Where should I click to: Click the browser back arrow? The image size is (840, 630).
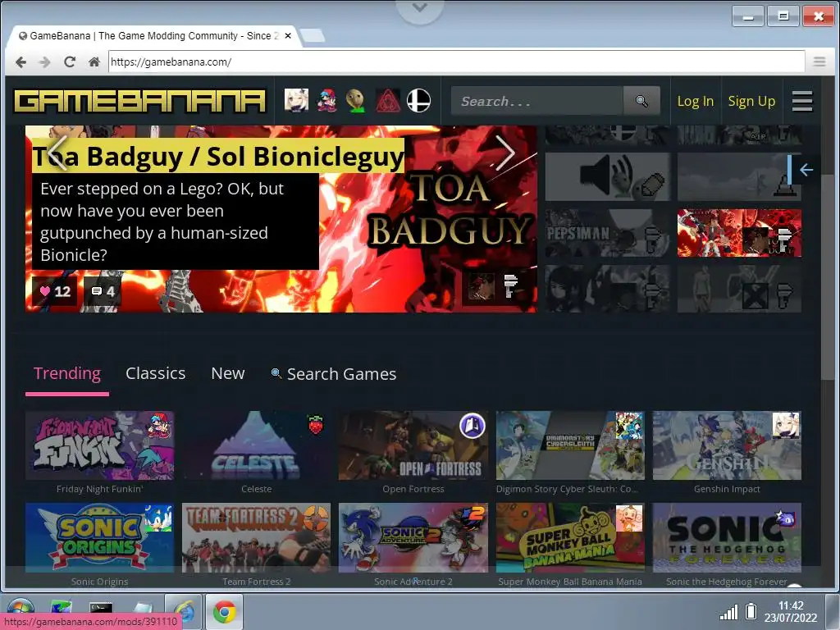(21, 62)
